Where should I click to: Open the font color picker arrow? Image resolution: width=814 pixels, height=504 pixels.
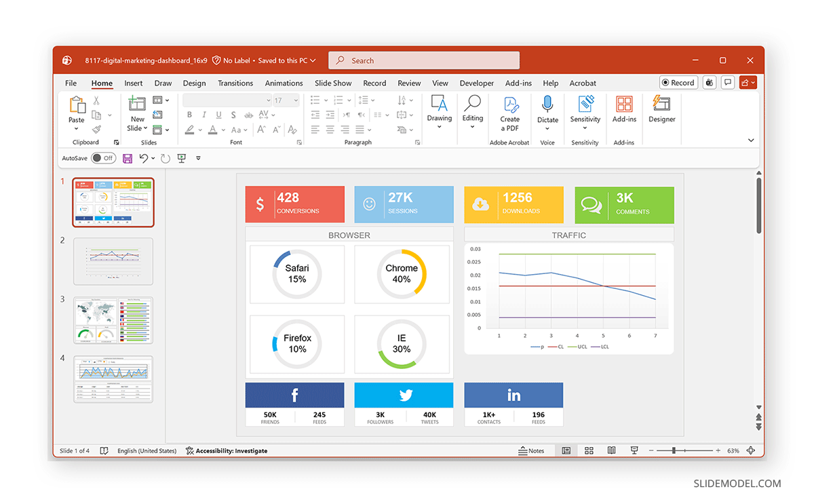[224, 130]
